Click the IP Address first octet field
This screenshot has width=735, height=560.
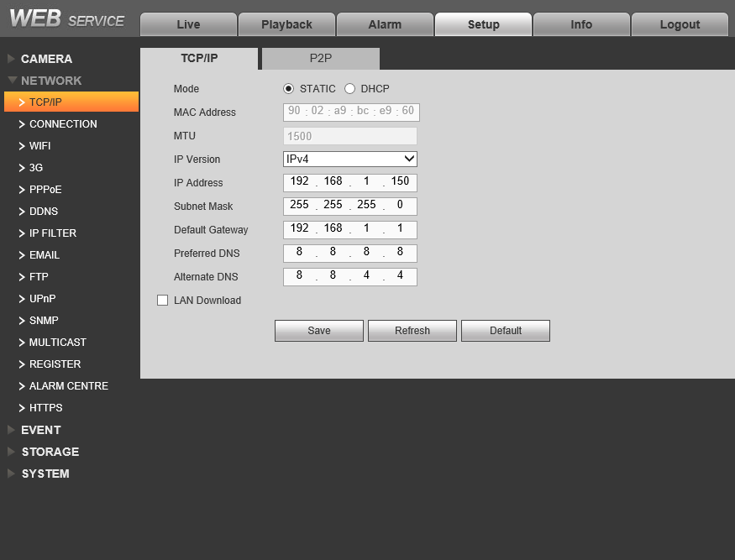[299, 181]
